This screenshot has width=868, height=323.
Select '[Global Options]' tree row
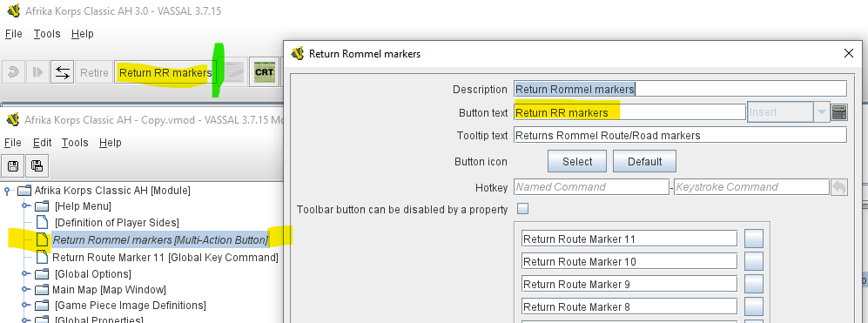(92, 273)
